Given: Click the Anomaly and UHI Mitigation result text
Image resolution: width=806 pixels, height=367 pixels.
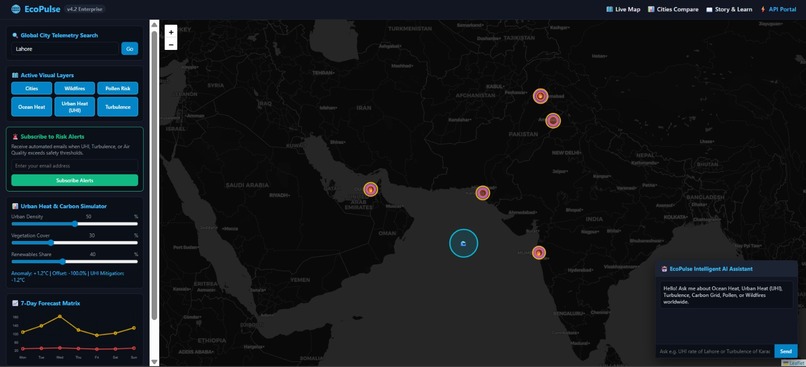Looking at the screenshot, I should coord(68,277).
